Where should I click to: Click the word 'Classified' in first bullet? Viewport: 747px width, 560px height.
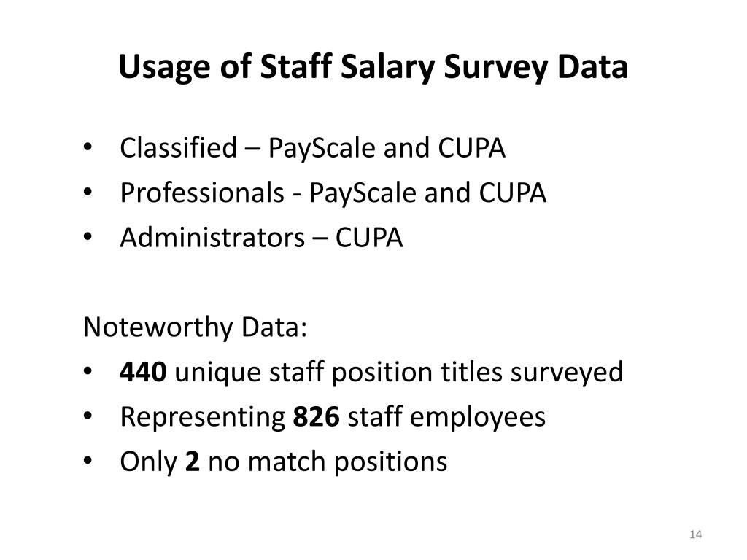click(x=178, y=147)
